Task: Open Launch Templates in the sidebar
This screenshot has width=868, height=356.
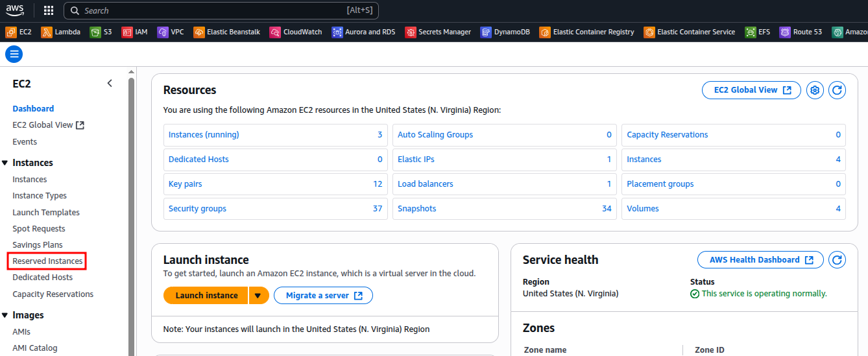Action: point(46,213)
